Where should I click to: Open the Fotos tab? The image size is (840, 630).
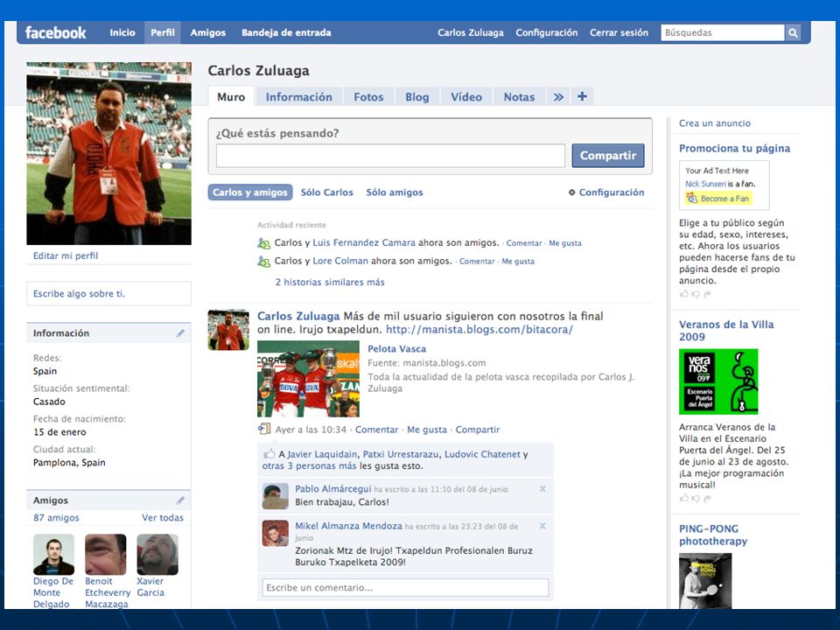(x=368, y=97)
